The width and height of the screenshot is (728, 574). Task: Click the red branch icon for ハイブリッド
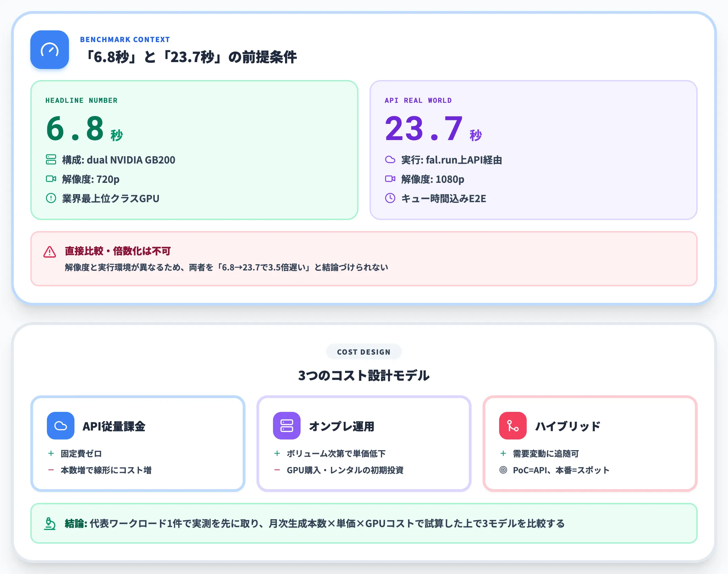click(x=513, y=426)
